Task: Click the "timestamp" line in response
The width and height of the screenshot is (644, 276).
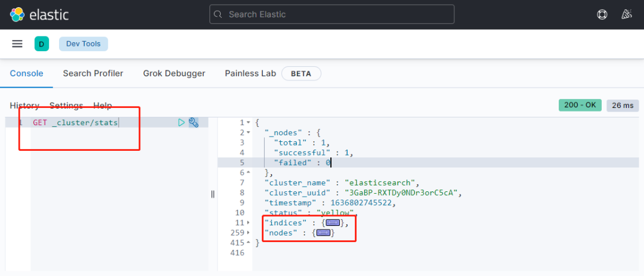Action: pyautogui.click(x=332, y=203)
